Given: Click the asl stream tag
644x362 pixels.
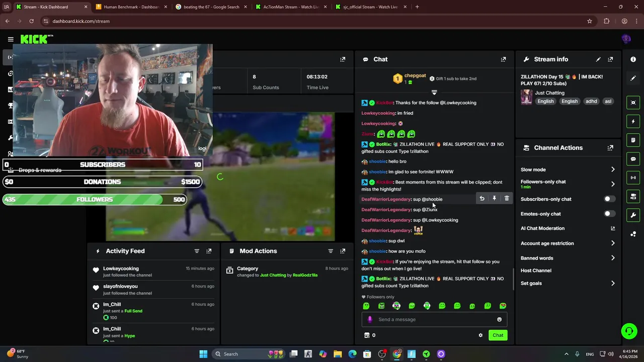Looking at the screenshot, I should tap(608, 101).
